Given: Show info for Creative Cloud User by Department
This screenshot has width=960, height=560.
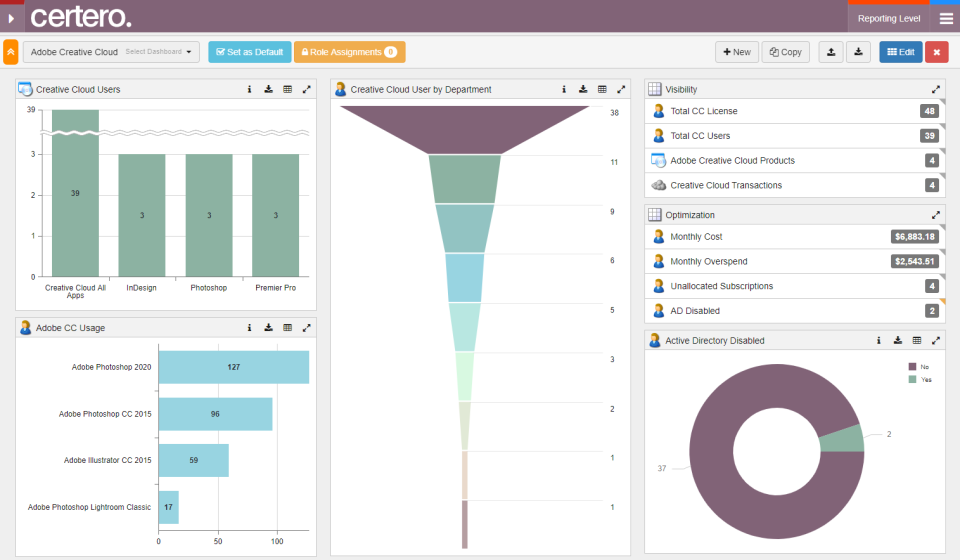Looking at the screenshot, I should point(564,89).
